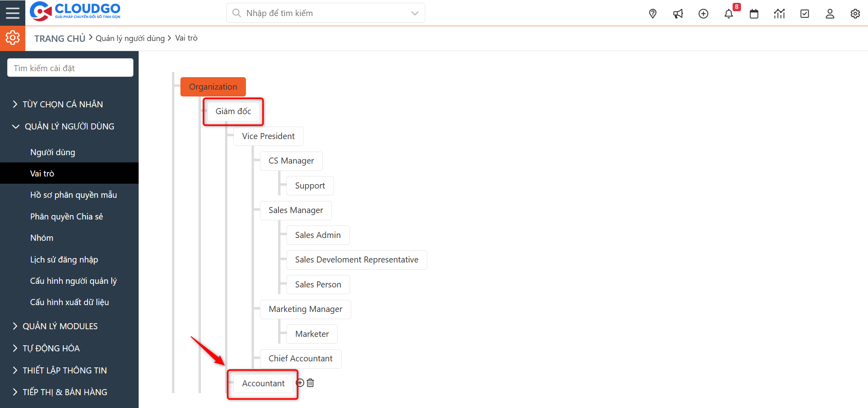The width and height of the screenshot is (868, 408).
Task: Open the hamburger menu at top left
Action: pos(12,12)
